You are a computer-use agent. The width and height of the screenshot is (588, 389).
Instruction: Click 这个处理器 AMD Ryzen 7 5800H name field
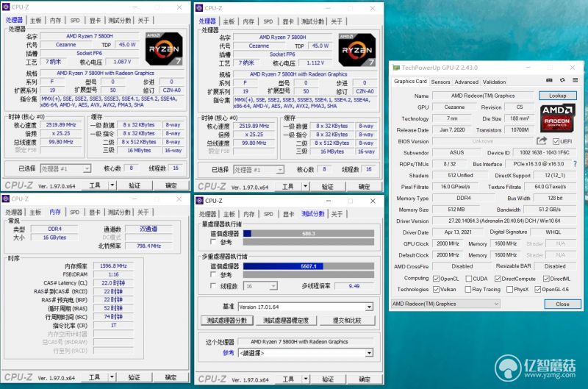click(306, 342)
